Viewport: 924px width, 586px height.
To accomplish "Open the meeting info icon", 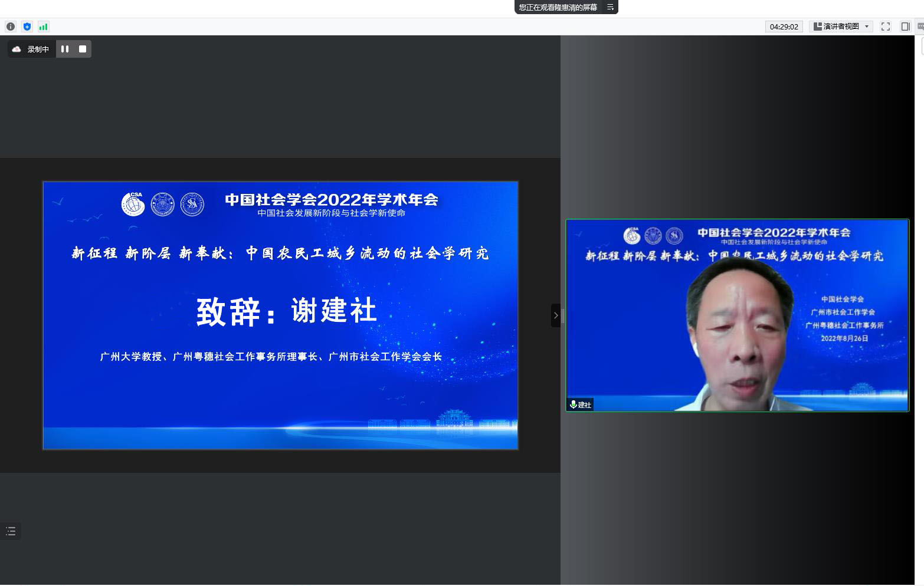I will [x=11, y=27].
